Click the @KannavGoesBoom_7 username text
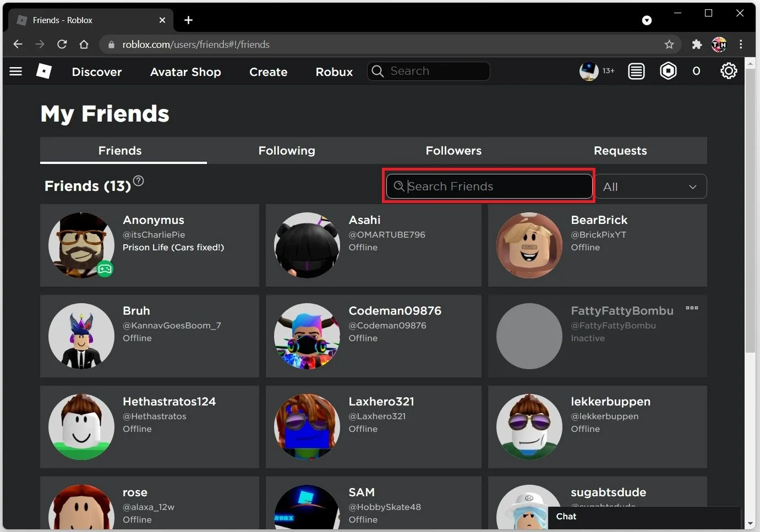The image size is (760, 532). click(x=172, y=326)
